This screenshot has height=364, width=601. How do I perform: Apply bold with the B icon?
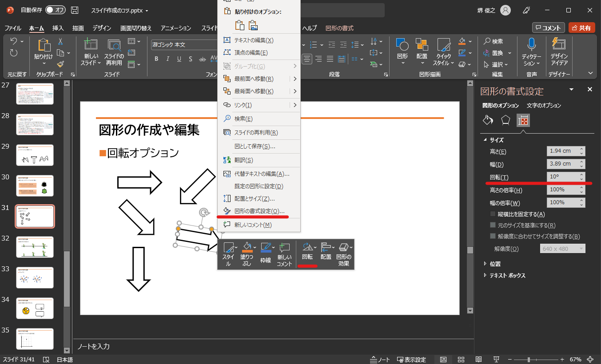(156, 59)
